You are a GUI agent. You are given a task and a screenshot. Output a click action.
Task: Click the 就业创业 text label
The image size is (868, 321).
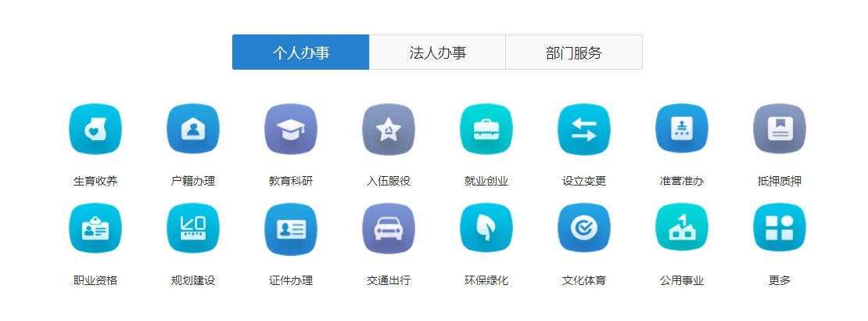pyautogui.click(x=486, y=182)
